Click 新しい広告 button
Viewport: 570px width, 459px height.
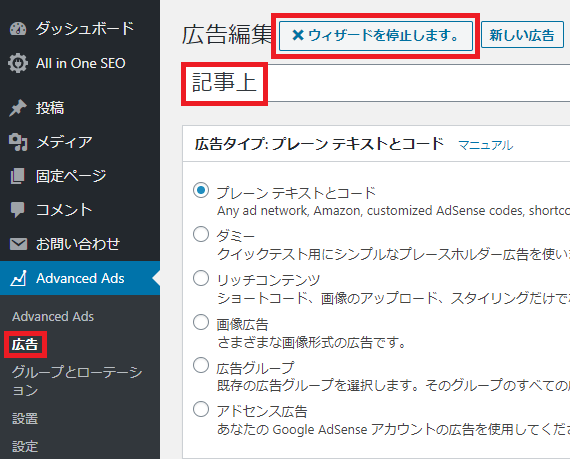point(522,35)
